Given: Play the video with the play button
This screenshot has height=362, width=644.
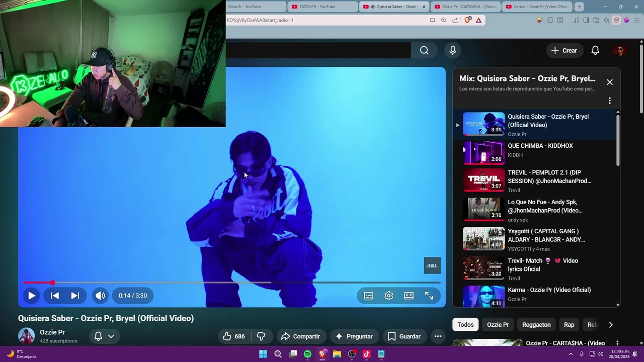Looking at the screenshot, I should pyautogui.click(x=31, y=296).
